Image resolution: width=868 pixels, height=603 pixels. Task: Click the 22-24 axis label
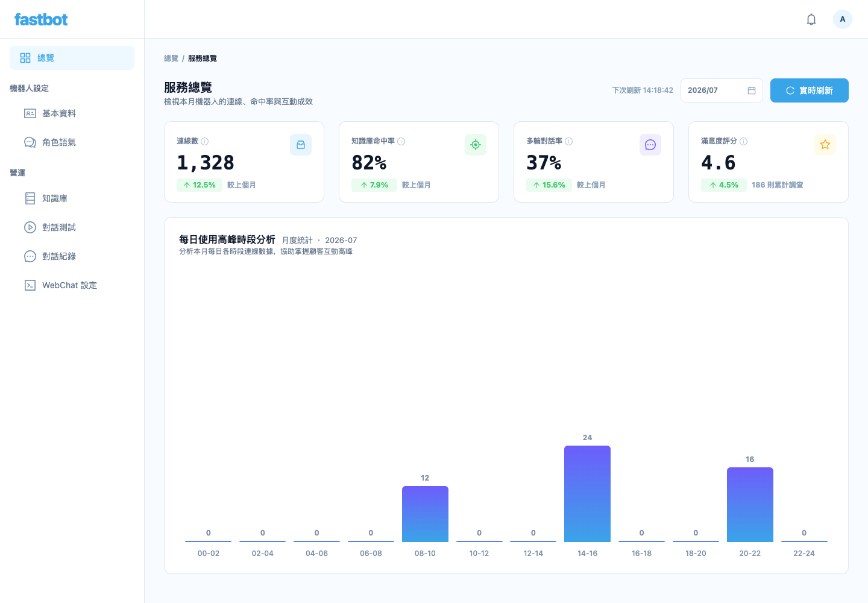tap(804, 554)
